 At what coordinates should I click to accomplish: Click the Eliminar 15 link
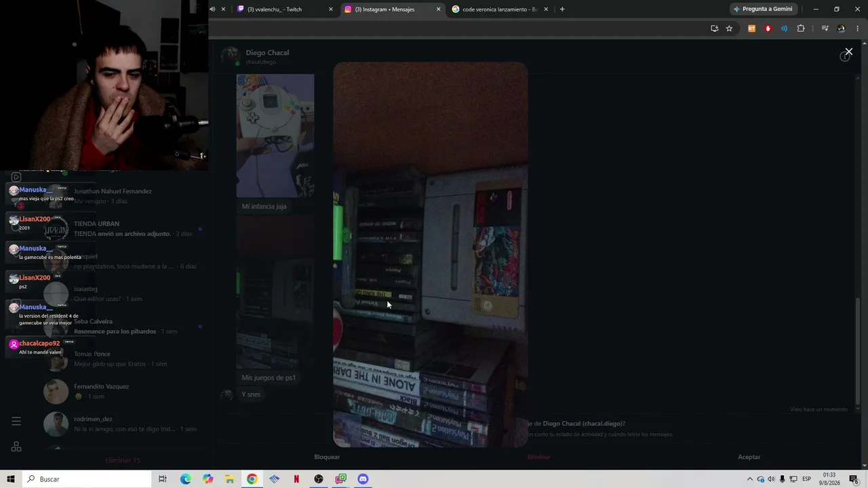pyautogui.click(x=123, y=460)
